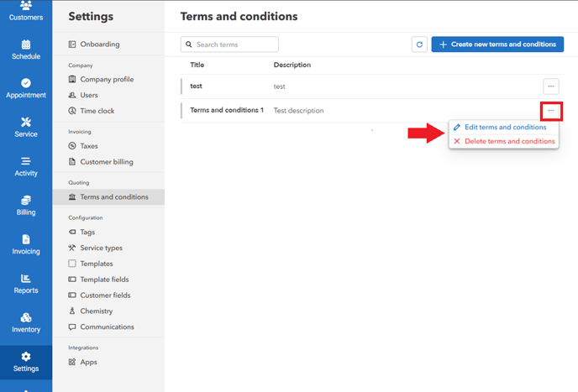578x392 pixels.
Task: Open Company profile settings
Action: (106, 80)
